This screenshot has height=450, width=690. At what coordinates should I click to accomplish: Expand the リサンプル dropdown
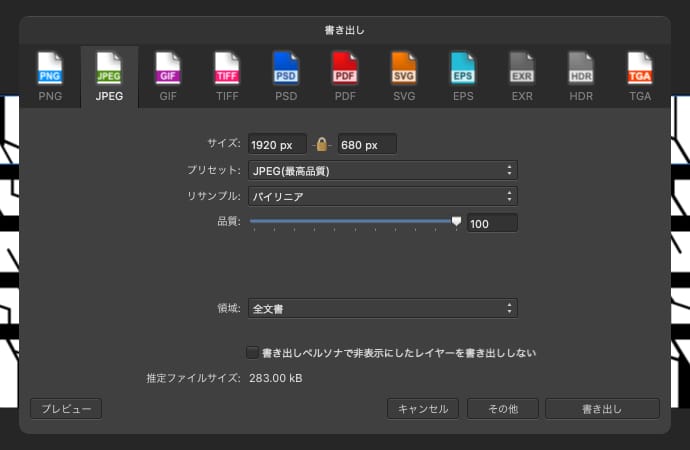[383, 197]
